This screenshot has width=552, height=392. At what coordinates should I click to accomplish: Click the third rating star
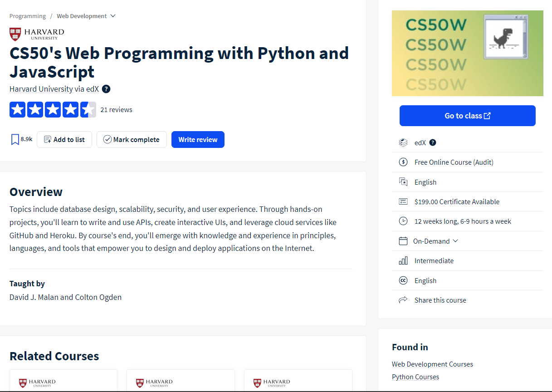[x=53, y=109]
